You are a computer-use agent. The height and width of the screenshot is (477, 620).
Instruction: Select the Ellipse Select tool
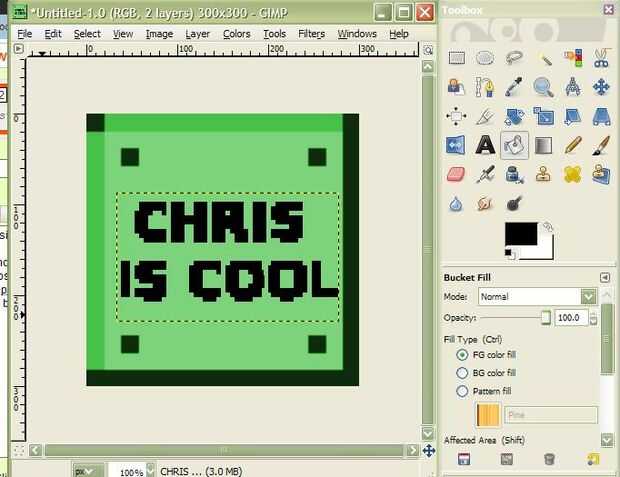click(485, 58)
